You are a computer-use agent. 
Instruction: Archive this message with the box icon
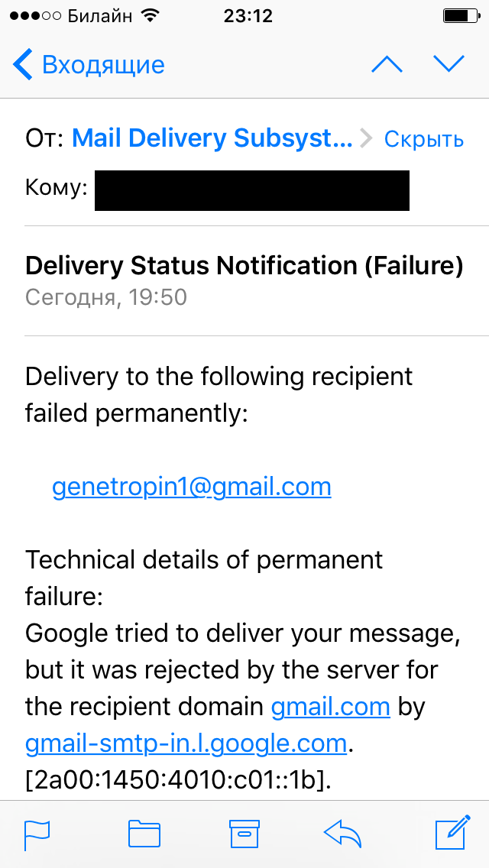(245, 834)
